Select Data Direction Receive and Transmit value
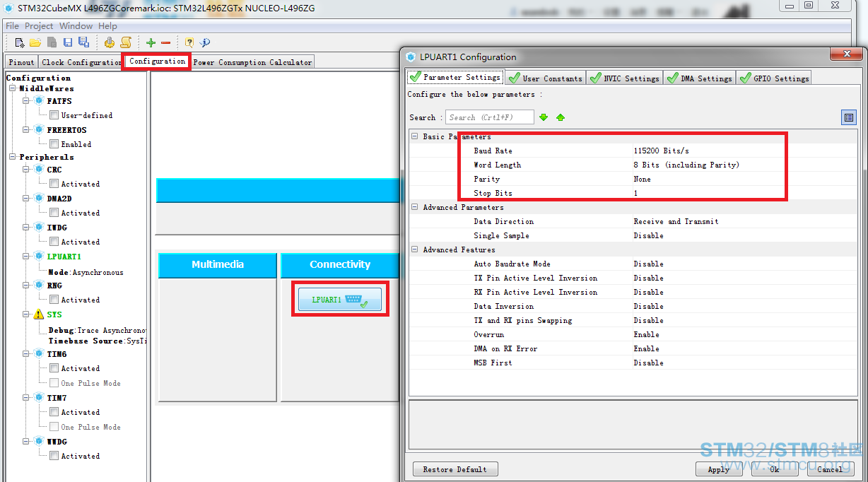 click(x=676, y=221)
